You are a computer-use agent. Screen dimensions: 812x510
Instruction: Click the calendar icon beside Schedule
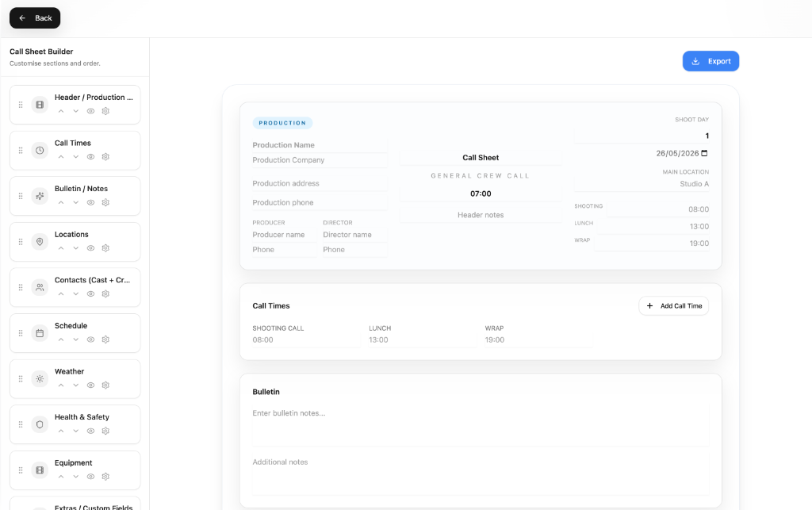pyautogui.click(x=40, y=333)
